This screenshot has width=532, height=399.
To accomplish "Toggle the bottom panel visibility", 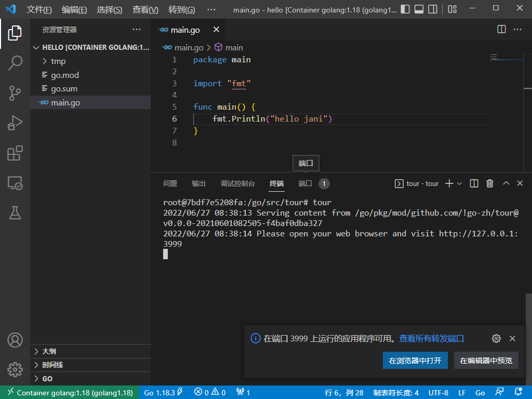I will click(419, 9).
